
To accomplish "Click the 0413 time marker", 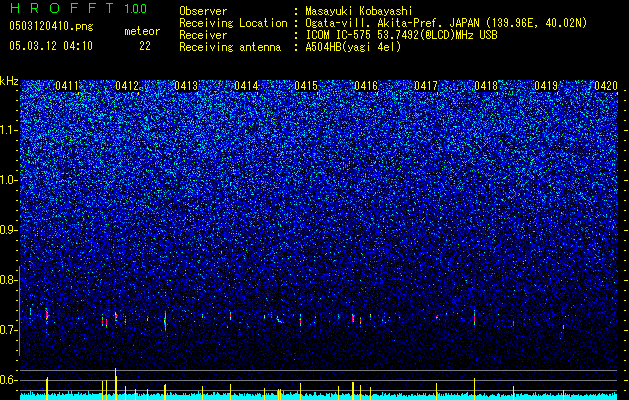I will [x=186, y=86].
